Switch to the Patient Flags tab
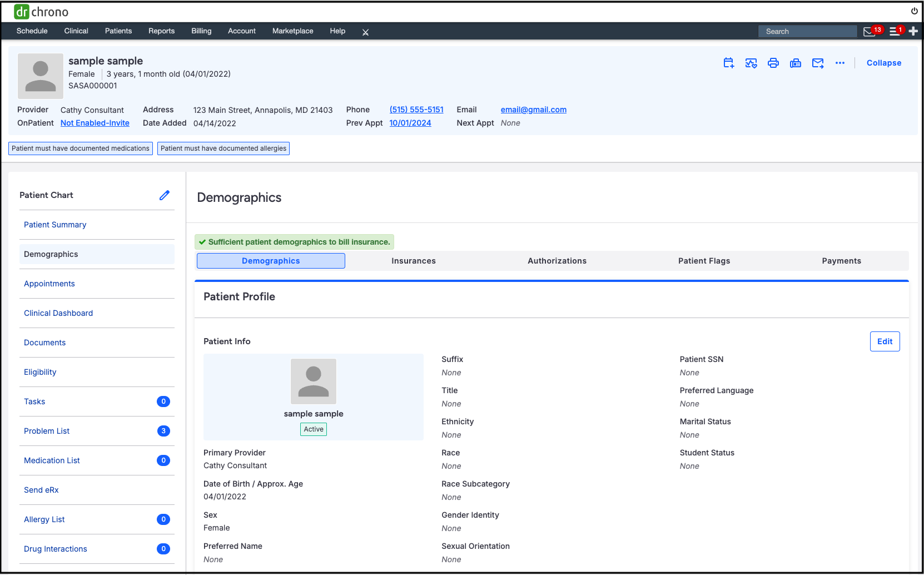The height and width of the screenshot is (575, 924). [704, 261]
